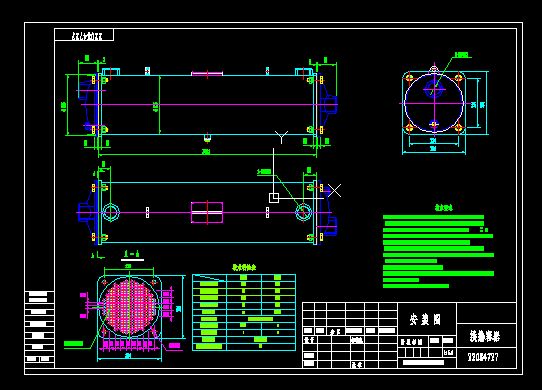This screenshot has width=542, height=390.
Task: Select the cyan nozzle schedule table
Action: [244, 313]
